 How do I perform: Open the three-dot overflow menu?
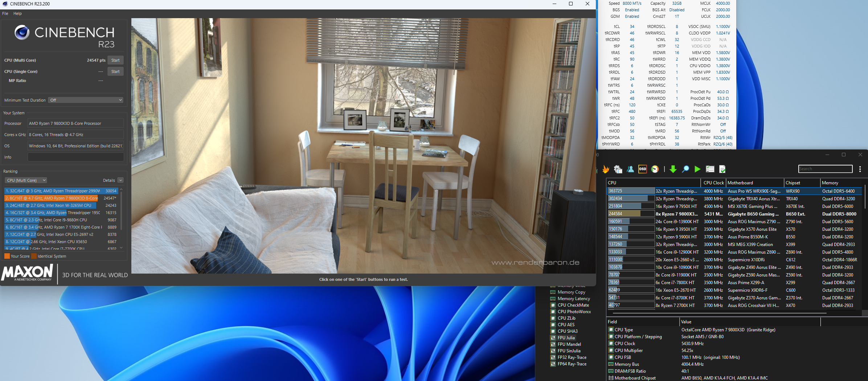click(x=860, y=169)
